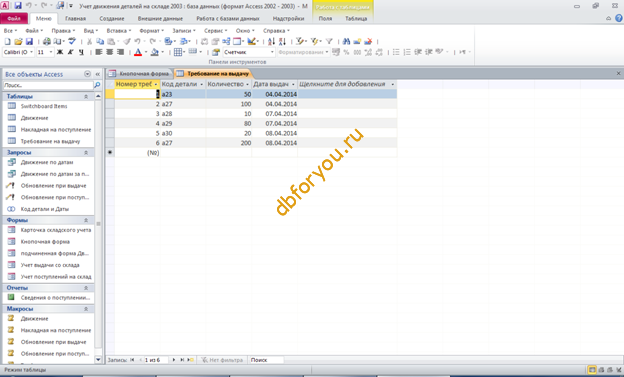
Task: Click the Center alignment icon
Action: coord(109,52)
